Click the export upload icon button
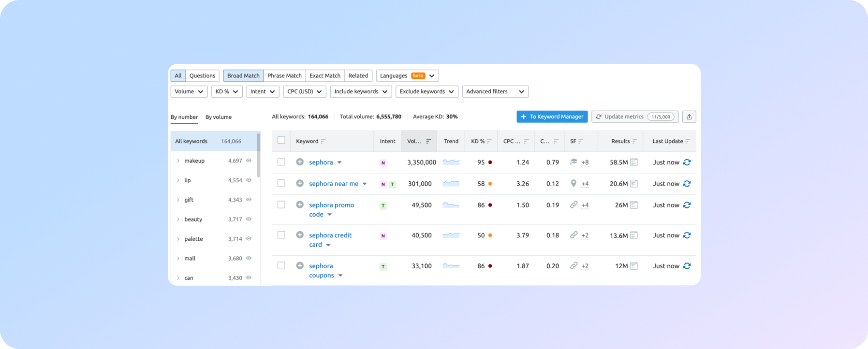868x349 pixels. [x=689, y=116]
